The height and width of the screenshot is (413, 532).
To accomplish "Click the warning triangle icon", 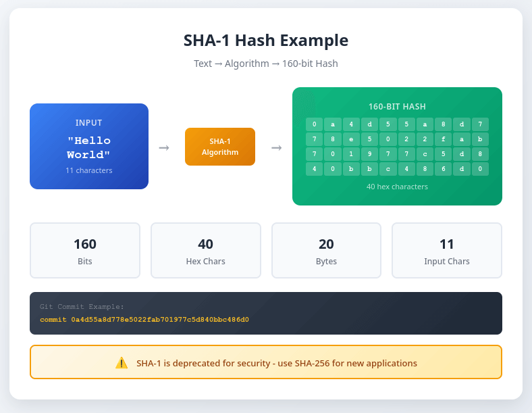I will [122, 363].
